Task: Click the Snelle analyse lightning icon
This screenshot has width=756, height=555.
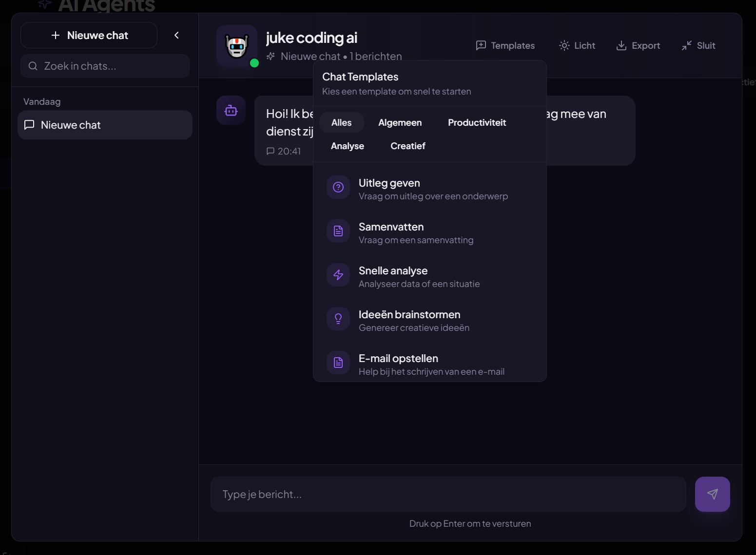Action: click(338, 275)
